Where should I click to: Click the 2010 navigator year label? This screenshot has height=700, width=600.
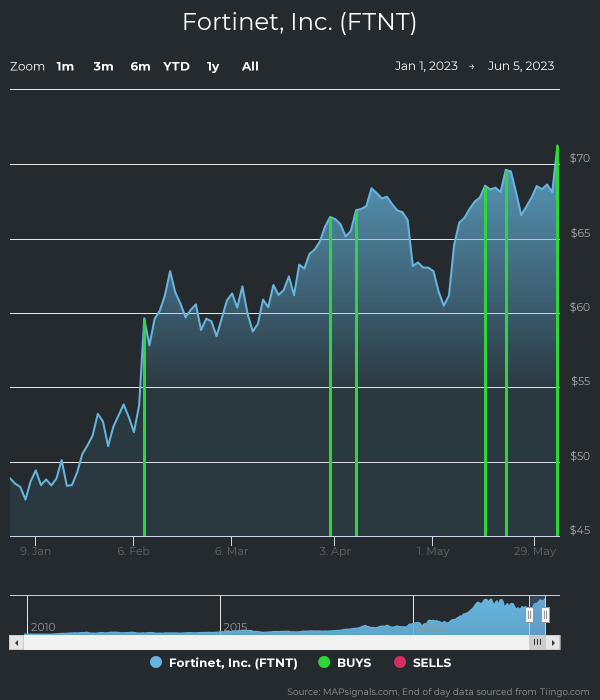pos(43,627)
